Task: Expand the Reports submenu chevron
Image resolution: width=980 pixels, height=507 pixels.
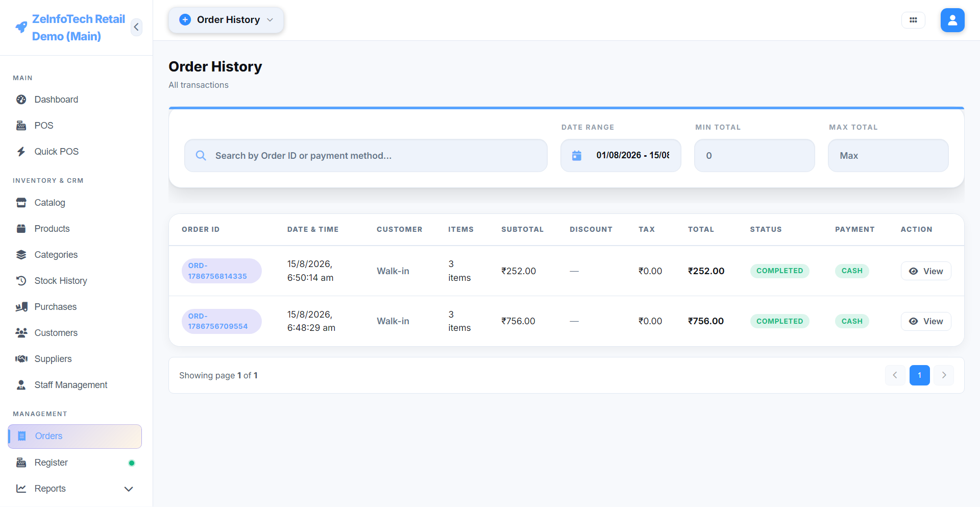Action: 129,489
